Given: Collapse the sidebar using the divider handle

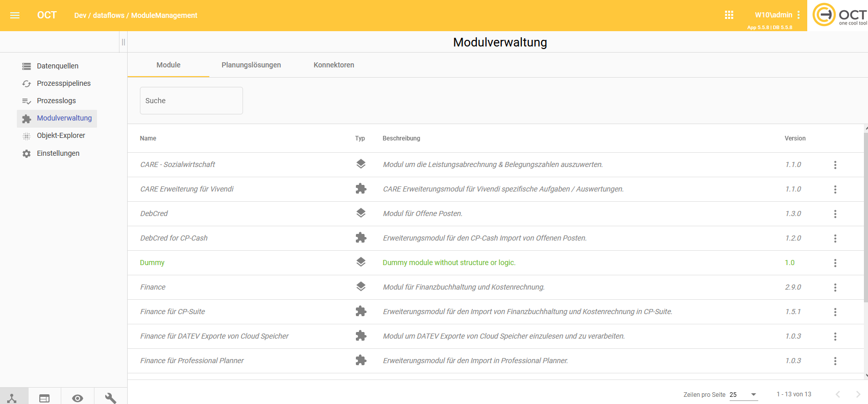Looking at the screenshot, I should point(123,42).
